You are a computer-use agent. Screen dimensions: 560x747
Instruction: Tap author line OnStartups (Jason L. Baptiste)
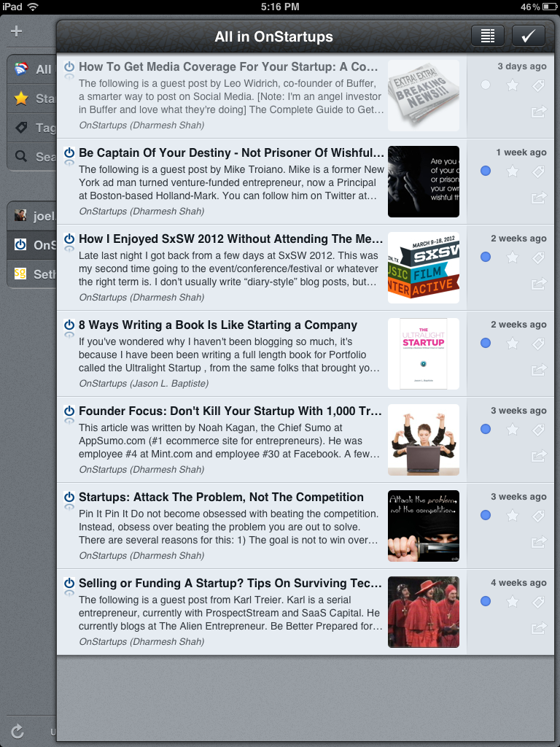[x=144, y=384]
